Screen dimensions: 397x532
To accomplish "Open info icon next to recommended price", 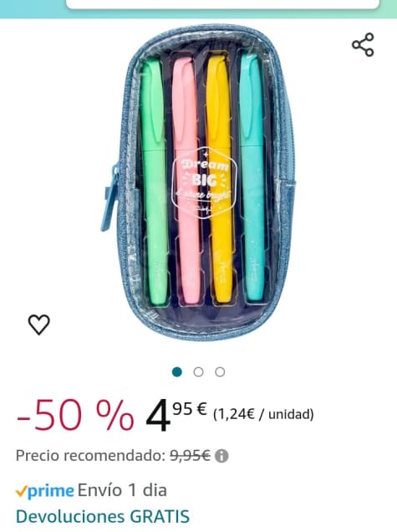I will click(221, 456).
